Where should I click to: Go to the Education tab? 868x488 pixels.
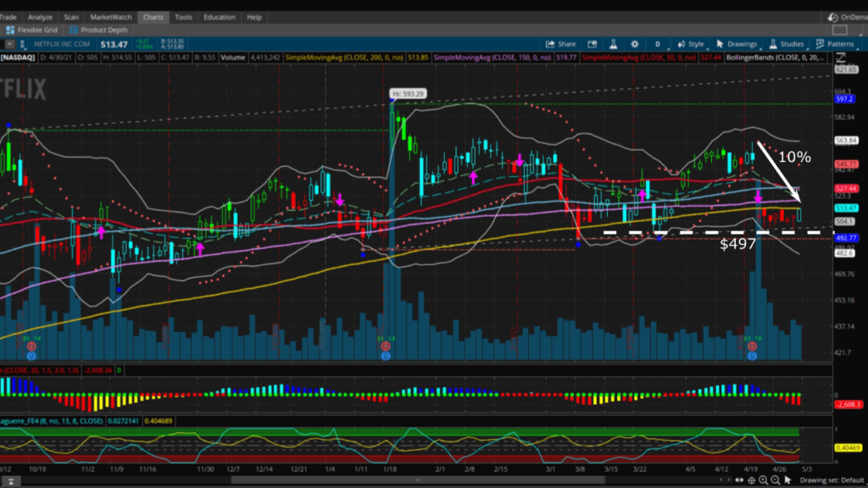(220, 17)
